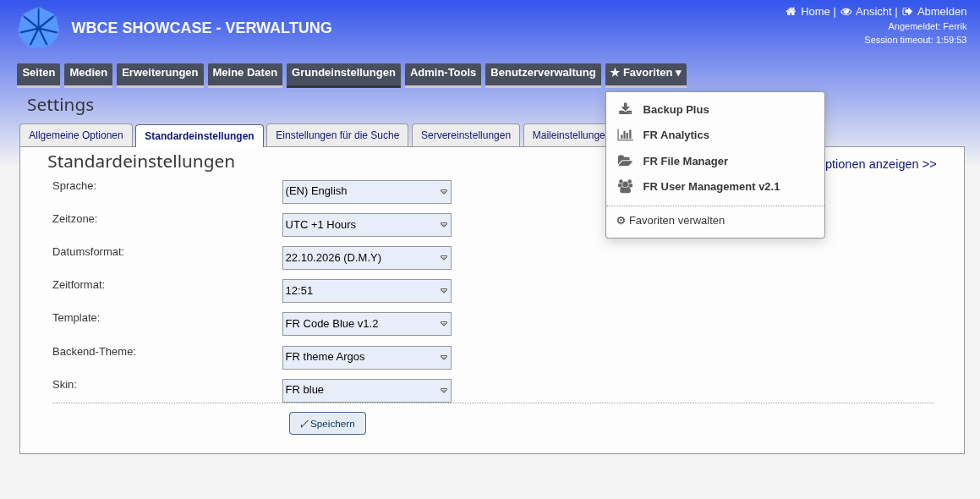Click the FR Analytics bar chart icon

click(x=625, y=134)
